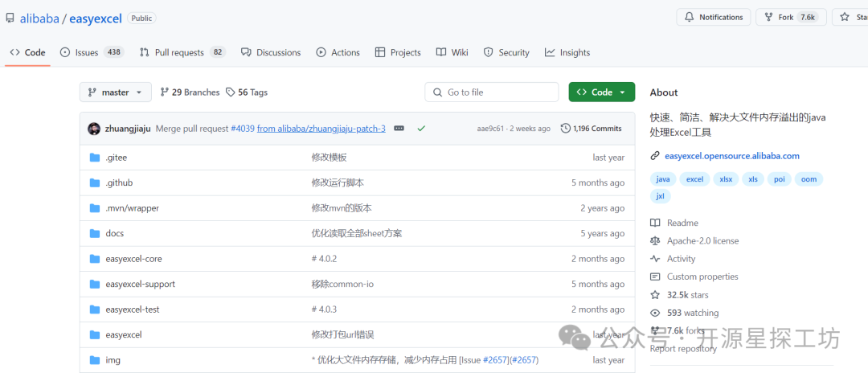
Task: Open commit message 修改运行脚本
Action: [338, 182]
